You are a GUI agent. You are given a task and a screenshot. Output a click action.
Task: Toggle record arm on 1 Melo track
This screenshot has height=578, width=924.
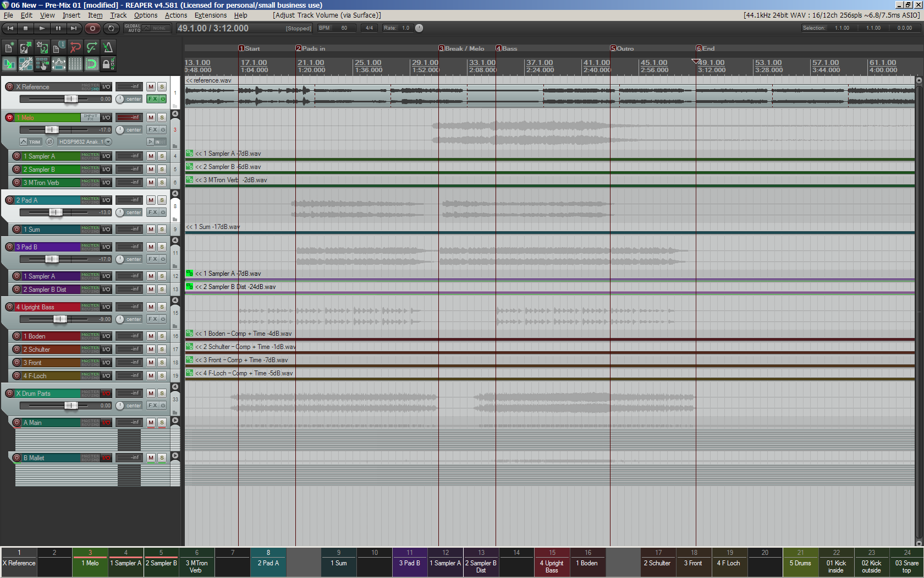coord(9,117)
